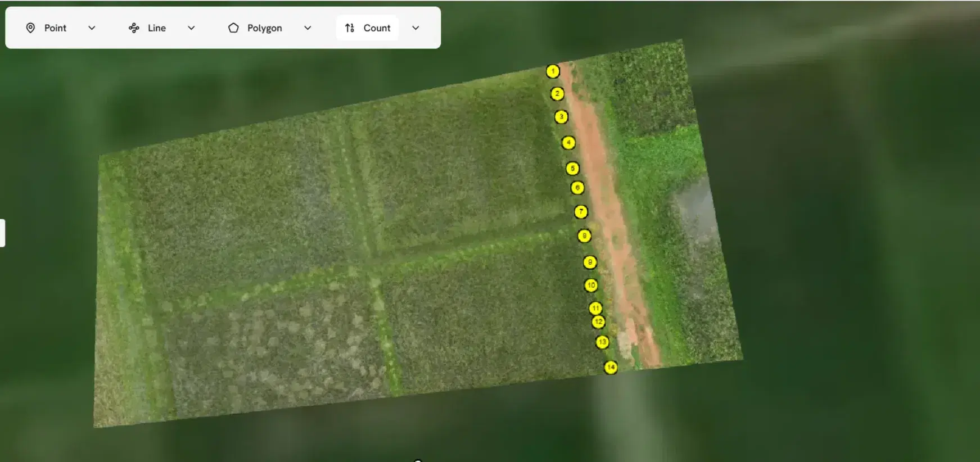Select count marker 7 on map
The width and height of the screenshot is (980, 462).
[x=581, y=212]
